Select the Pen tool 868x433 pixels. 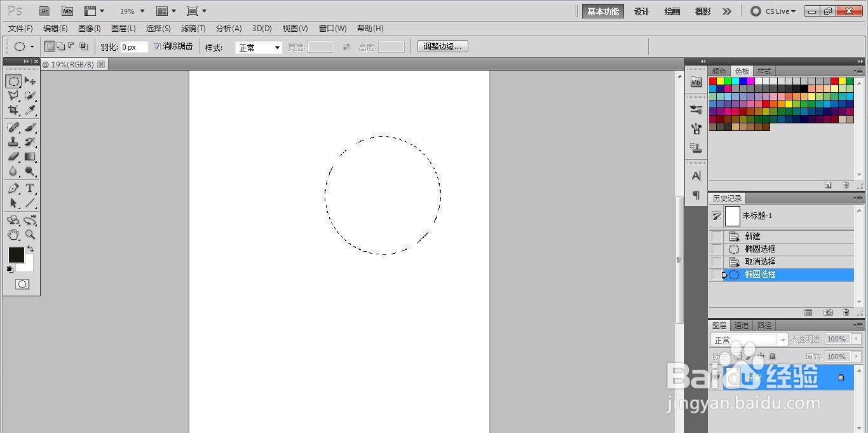click(13, 189)
